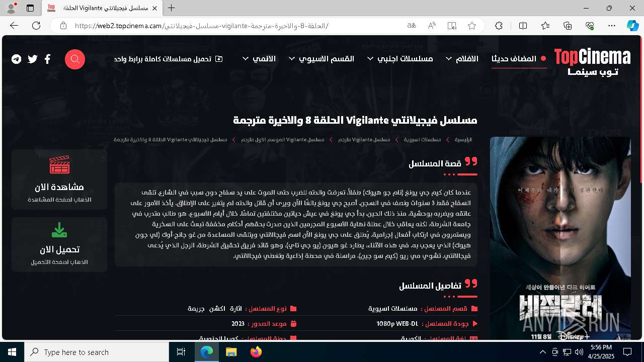644x362 pixels.
Task: Go back with browser back arrow
Action: (x=14, y=26)
